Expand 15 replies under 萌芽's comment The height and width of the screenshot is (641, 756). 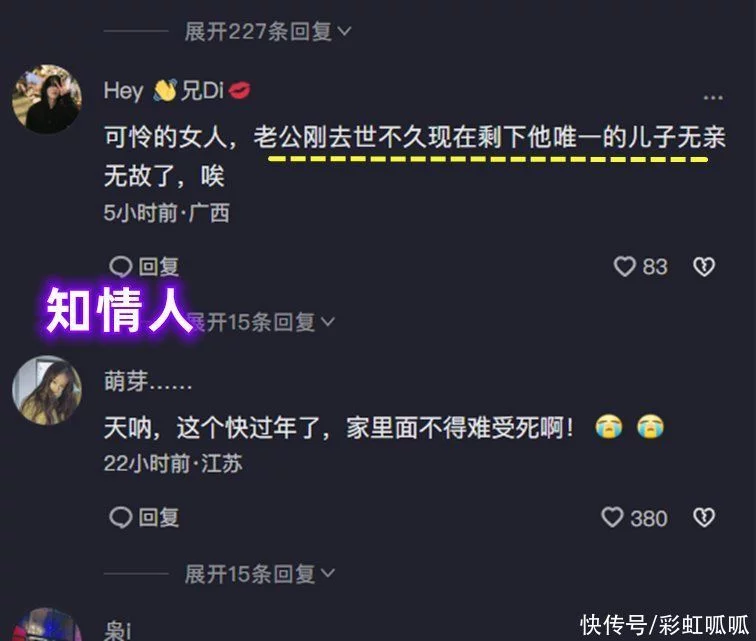click(259, 574)
